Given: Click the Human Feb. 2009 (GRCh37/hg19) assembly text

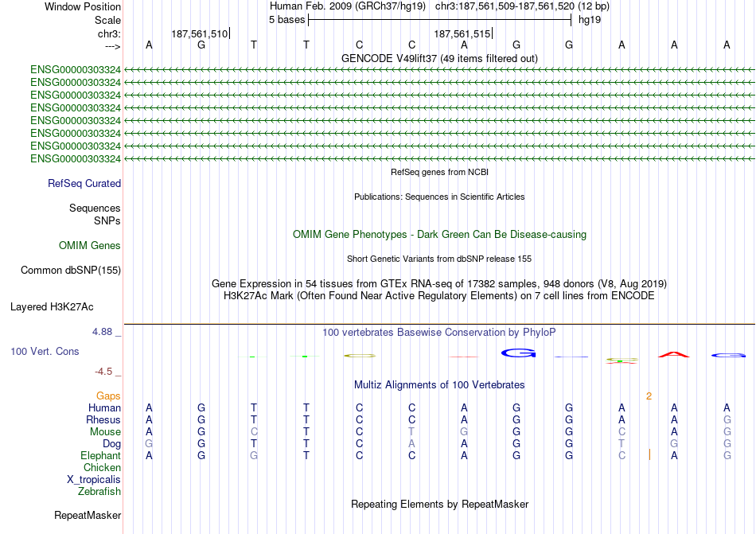Looking at the screenshot, I should click(348, 6).
